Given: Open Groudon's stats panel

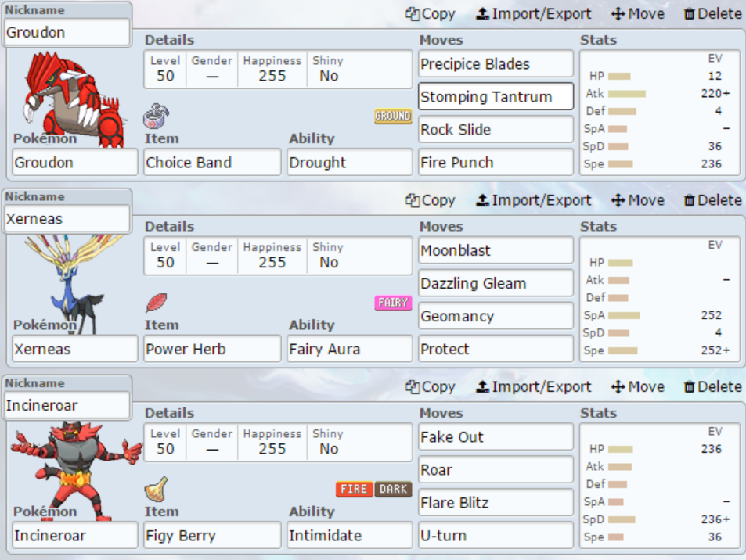Looking at the screenshot, I should click(659, 113).
